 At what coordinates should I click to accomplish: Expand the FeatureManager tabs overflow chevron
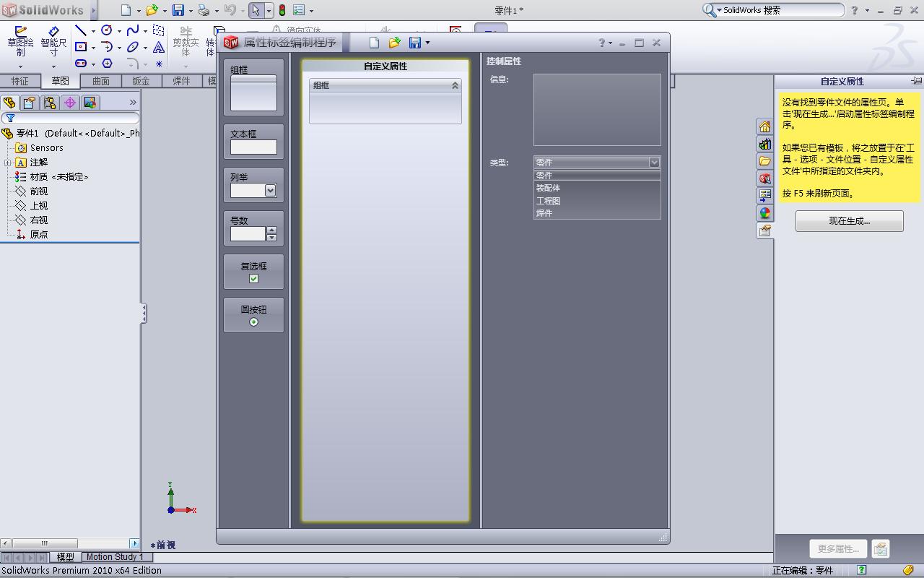click(x=133, y=103)
